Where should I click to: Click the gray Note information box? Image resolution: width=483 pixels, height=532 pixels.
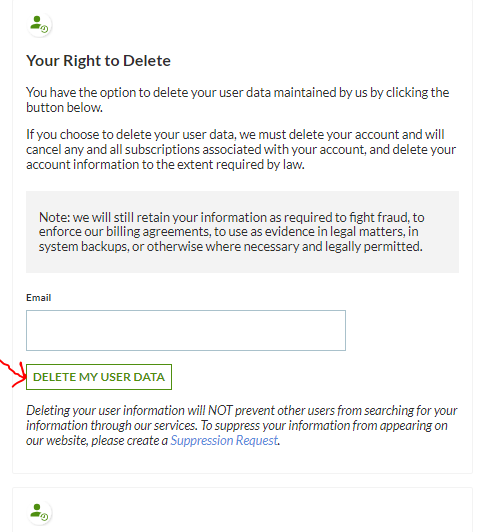[243, 232]
